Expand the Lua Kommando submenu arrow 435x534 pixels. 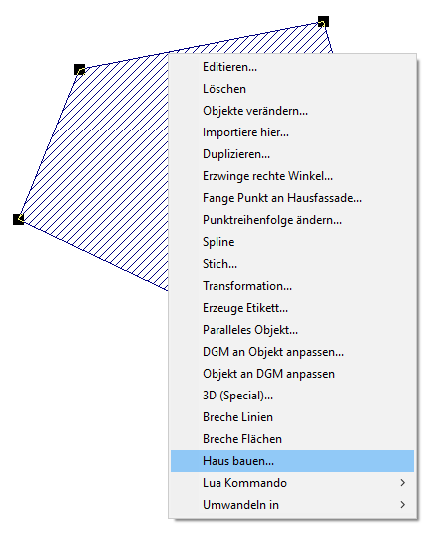point(403,483)
